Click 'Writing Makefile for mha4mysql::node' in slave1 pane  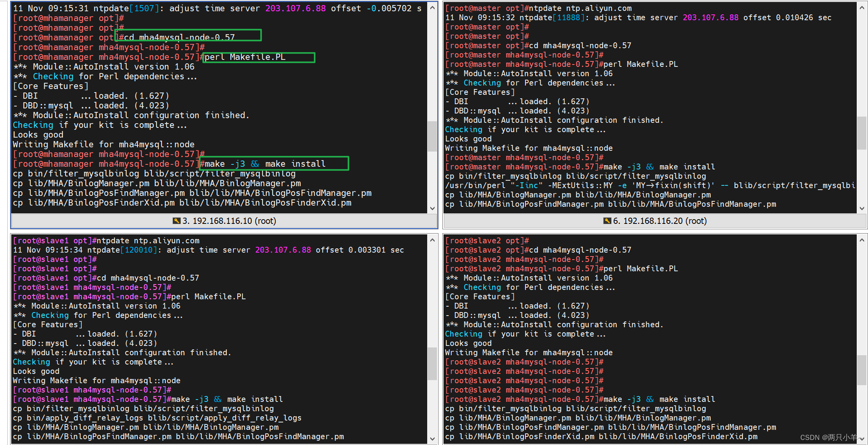97,380
